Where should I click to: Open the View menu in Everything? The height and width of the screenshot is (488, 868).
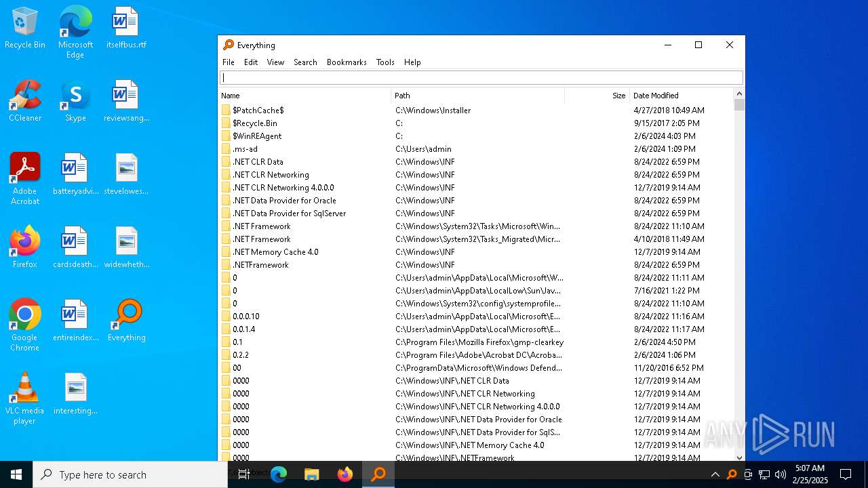[x=275, y=62]
